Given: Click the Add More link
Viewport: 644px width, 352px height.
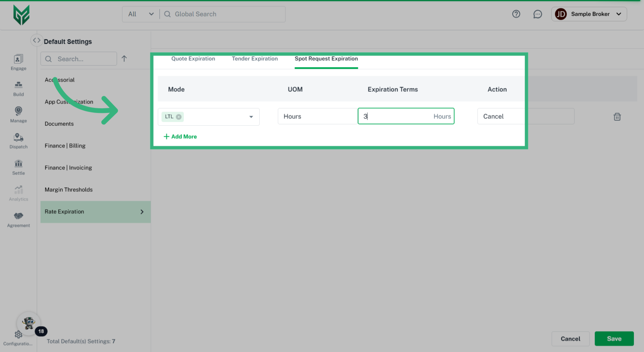Looking at the screenshot, I should tap(180, 136).
